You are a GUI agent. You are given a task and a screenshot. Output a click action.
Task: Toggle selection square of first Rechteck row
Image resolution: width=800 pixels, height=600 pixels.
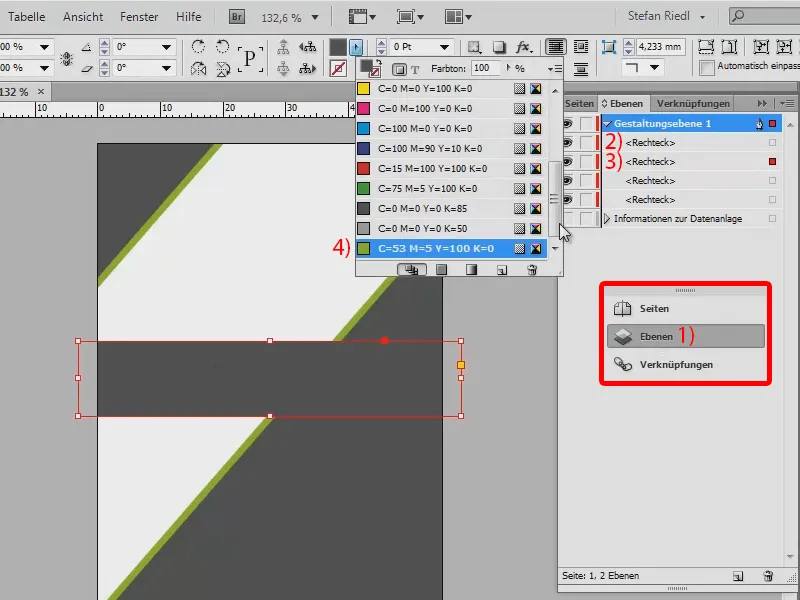click(772, 143)
